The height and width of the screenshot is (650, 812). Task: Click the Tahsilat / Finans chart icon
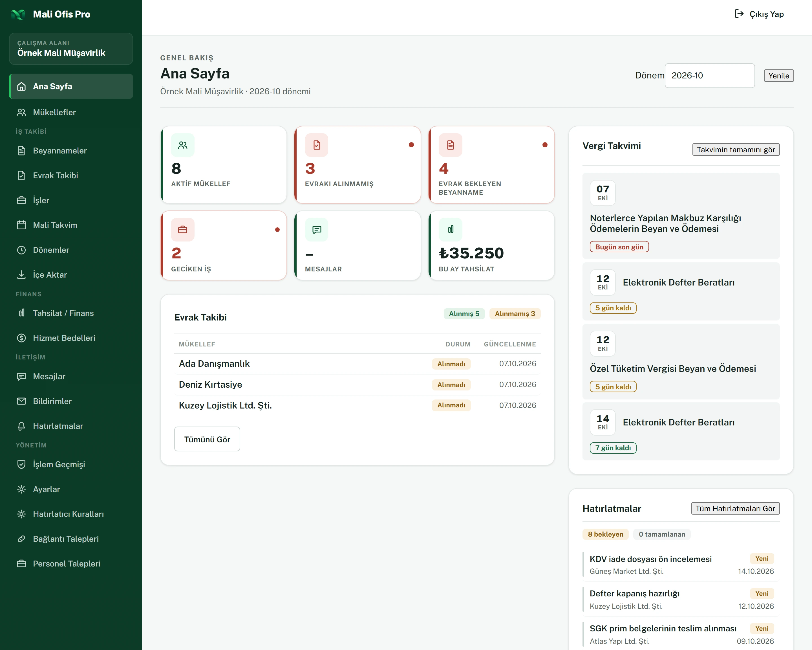point(21,313)
